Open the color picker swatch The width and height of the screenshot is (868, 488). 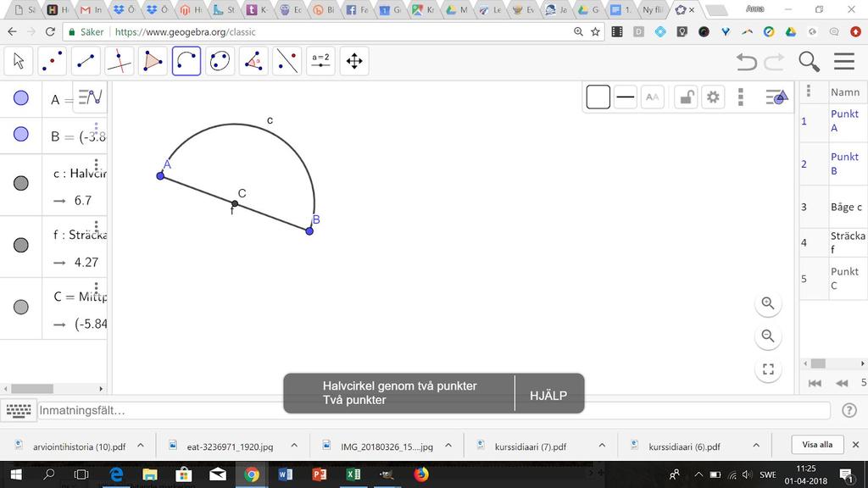click(x=598, y=97)
